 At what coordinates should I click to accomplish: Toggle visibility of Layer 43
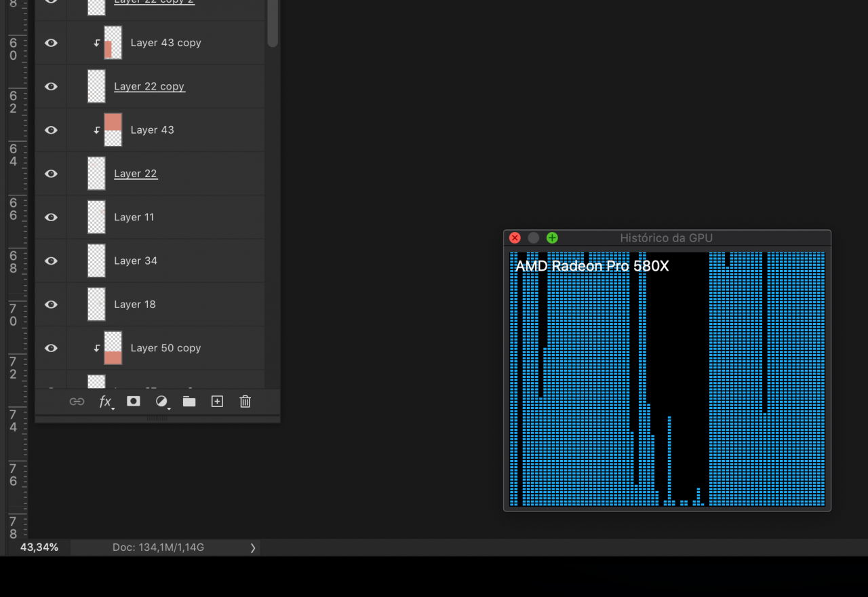(x=51, y=130)
